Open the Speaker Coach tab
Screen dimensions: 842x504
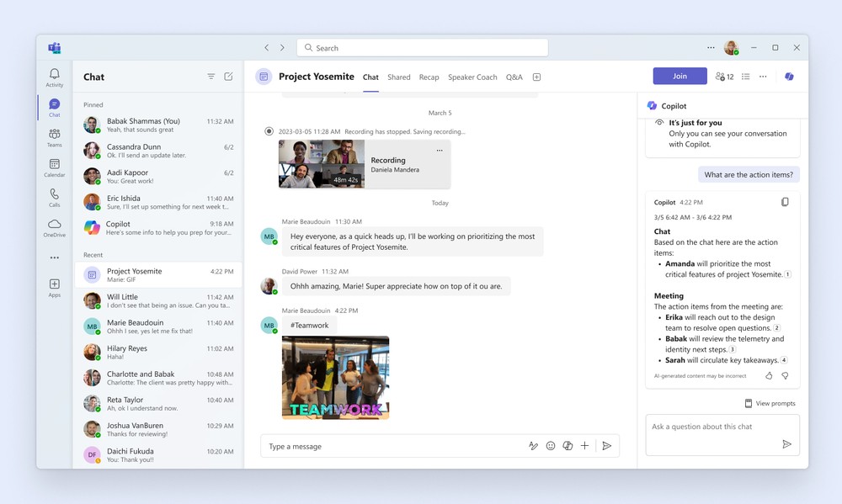tap(472, 77)
